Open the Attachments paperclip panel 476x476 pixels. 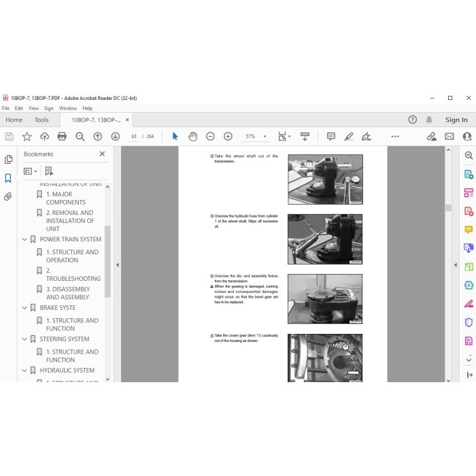point(8,197)
